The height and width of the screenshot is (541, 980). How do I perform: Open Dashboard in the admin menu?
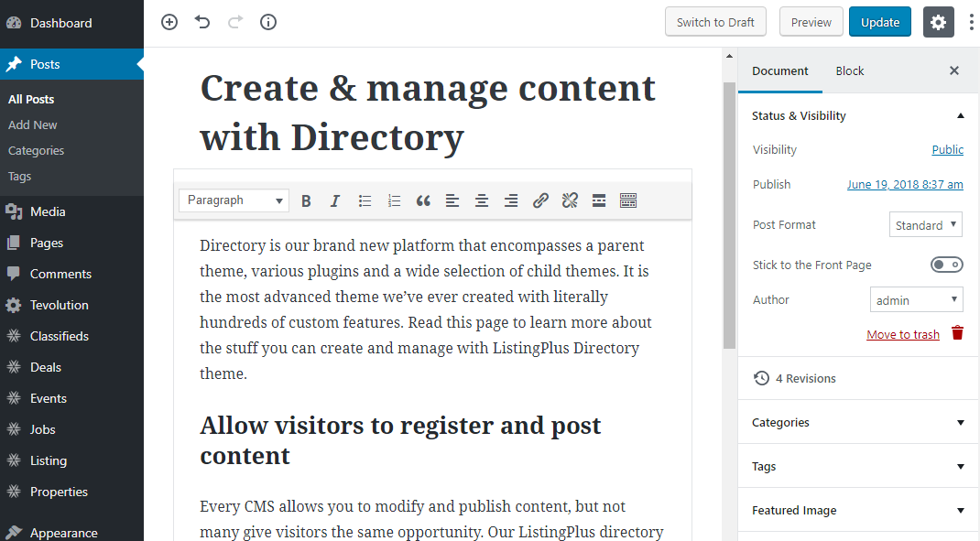pos(71,23)
